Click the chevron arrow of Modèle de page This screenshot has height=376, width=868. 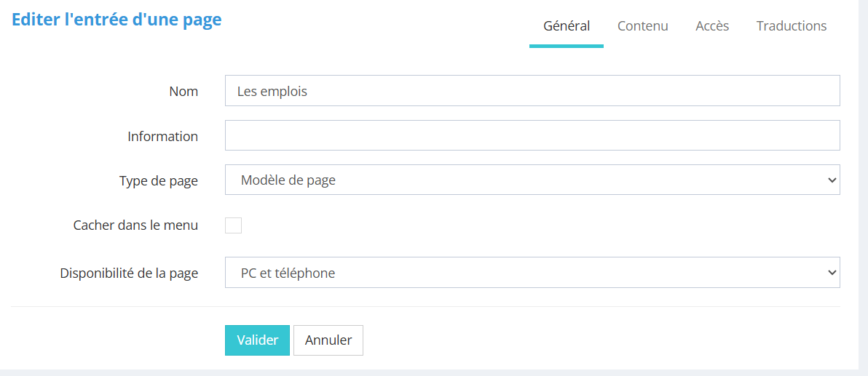(832, 180)
